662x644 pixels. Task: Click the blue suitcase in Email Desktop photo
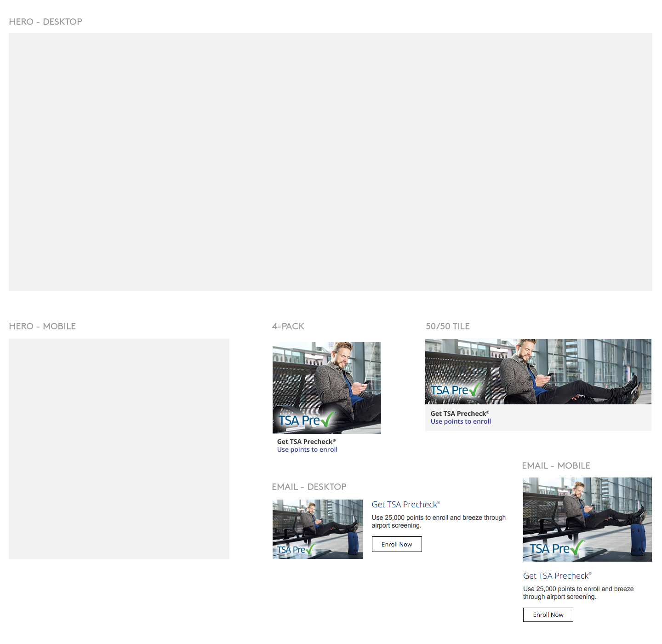click(353, 544)
